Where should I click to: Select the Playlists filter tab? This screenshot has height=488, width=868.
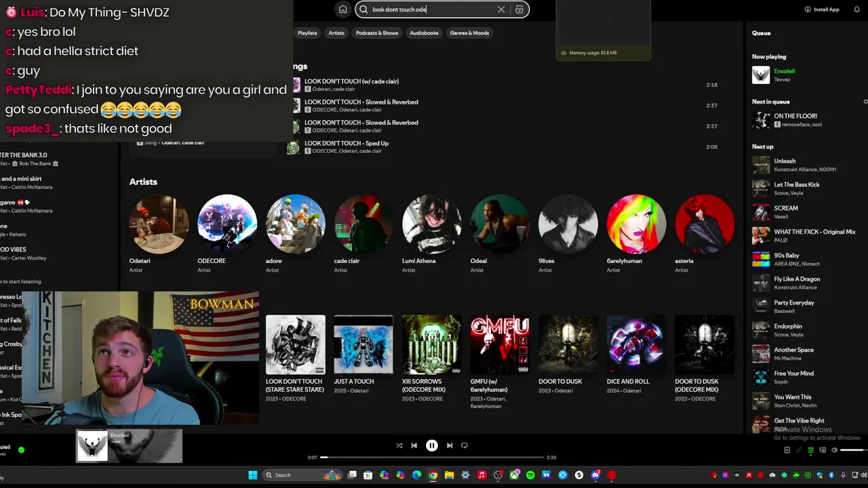point(307,33)
